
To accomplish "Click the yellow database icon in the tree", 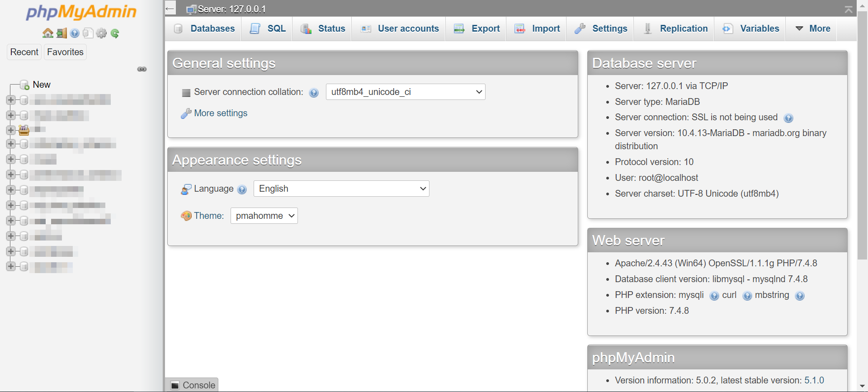I will coord(24,130).
